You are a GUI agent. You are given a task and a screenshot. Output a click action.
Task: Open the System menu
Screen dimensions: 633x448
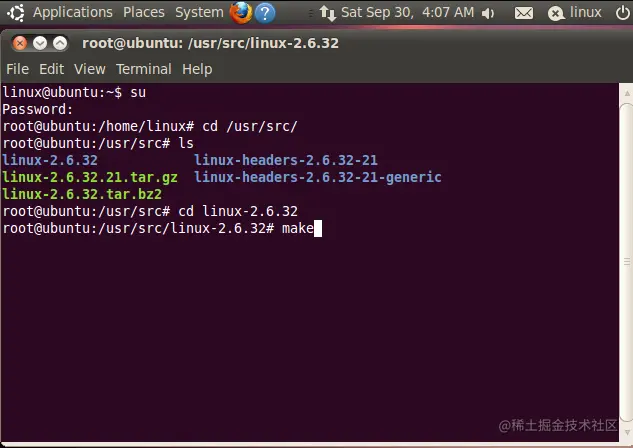coord(199,12)
